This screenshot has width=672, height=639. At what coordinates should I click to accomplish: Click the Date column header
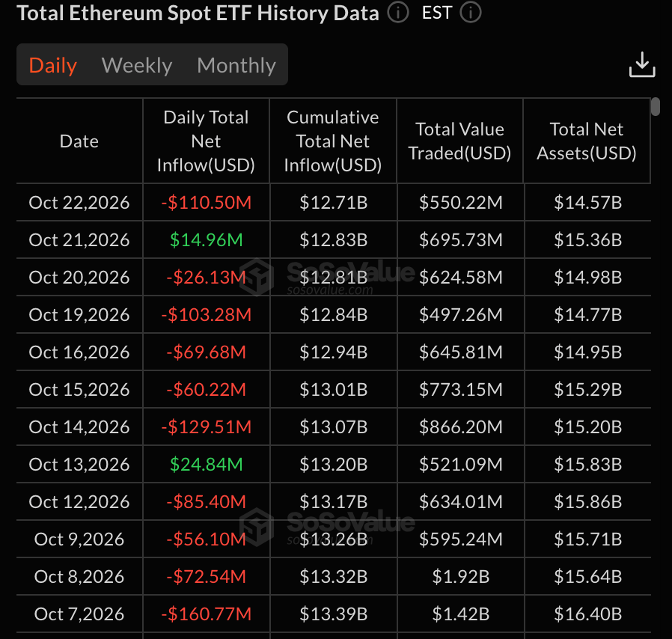point(79,141)
